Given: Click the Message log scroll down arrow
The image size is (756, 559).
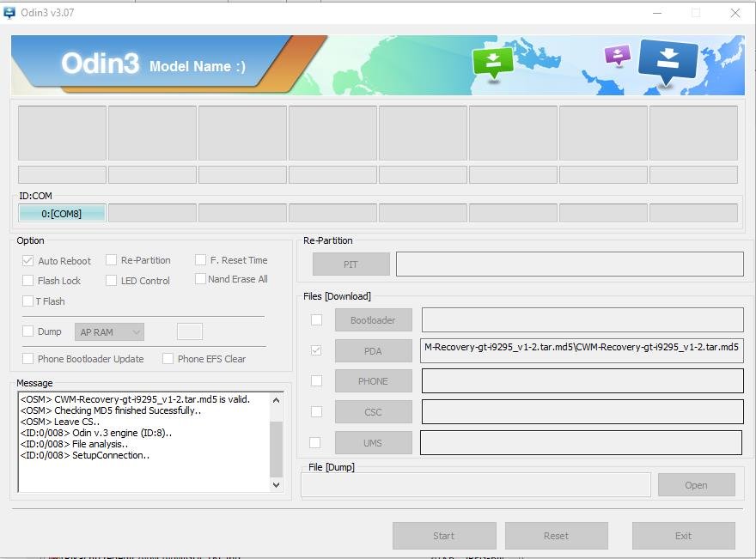Looking at the screenshot, I should pyautogui.click(x=277, y=485).
